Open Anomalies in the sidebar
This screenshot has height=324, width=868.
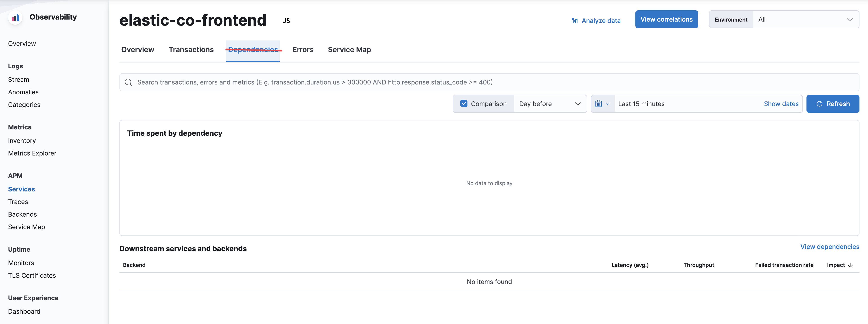[x=23, y=92]
